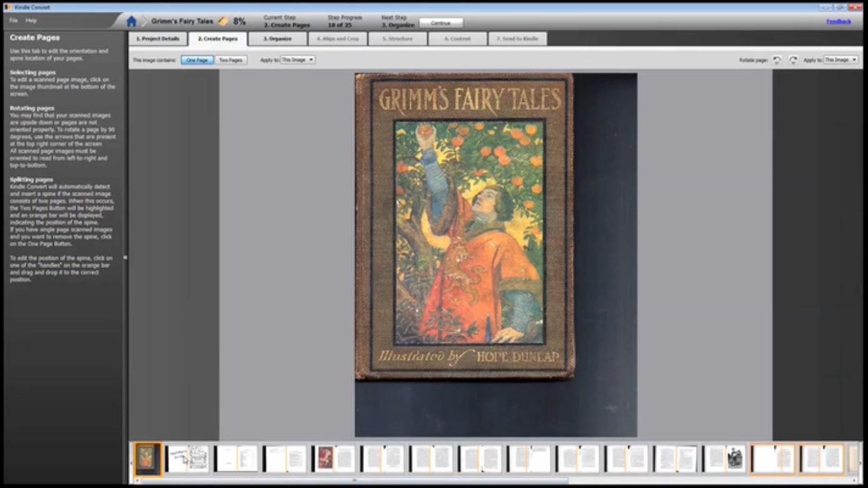Image resolution: width=868 pixels, height=488 pixels.
Task: Click the horizontal thumbnail scrollbar
Action: [x=354, y=481]
